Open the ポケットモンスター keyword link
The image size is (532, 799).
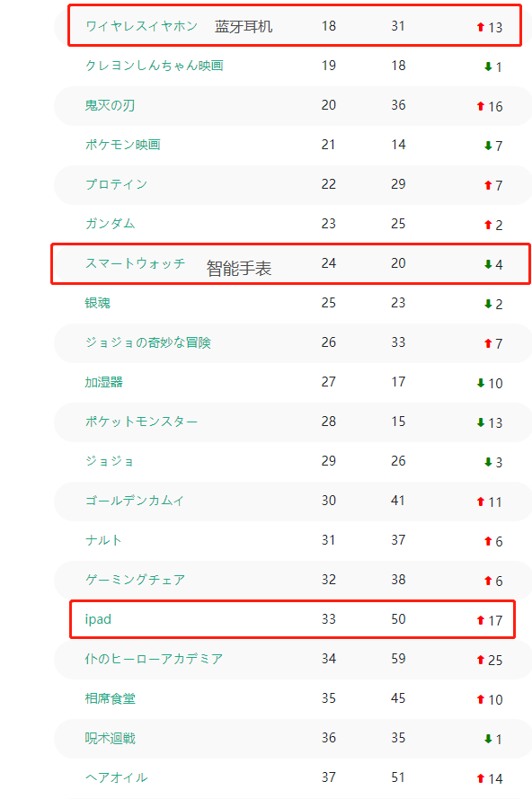point(141,422)
